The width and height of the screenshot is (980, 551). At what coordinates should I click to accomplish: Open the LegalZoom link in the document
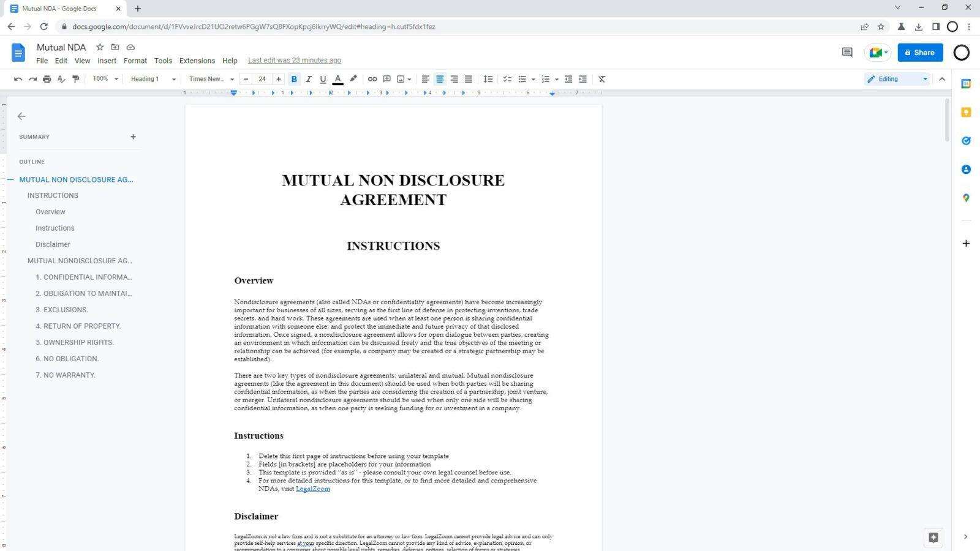pyautogui.click(x=313, y=489)
